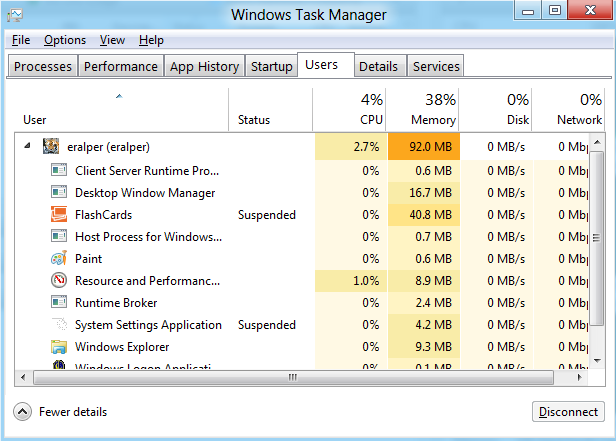Switch to the Details tab
616x441 pixels.
coord(379,66)
